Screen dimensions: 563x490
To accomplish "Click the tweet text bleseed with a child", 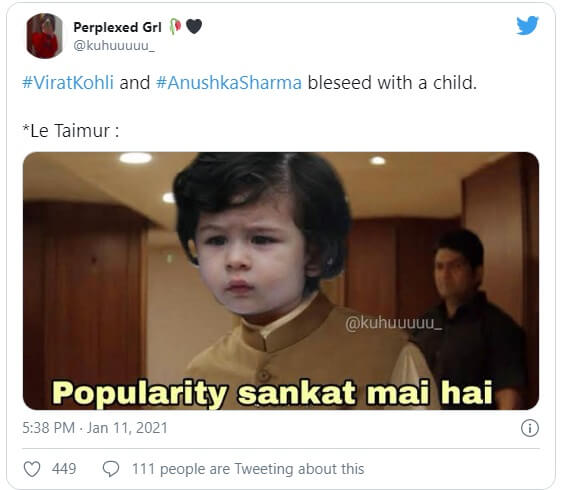I will click(x=392, y=83).
